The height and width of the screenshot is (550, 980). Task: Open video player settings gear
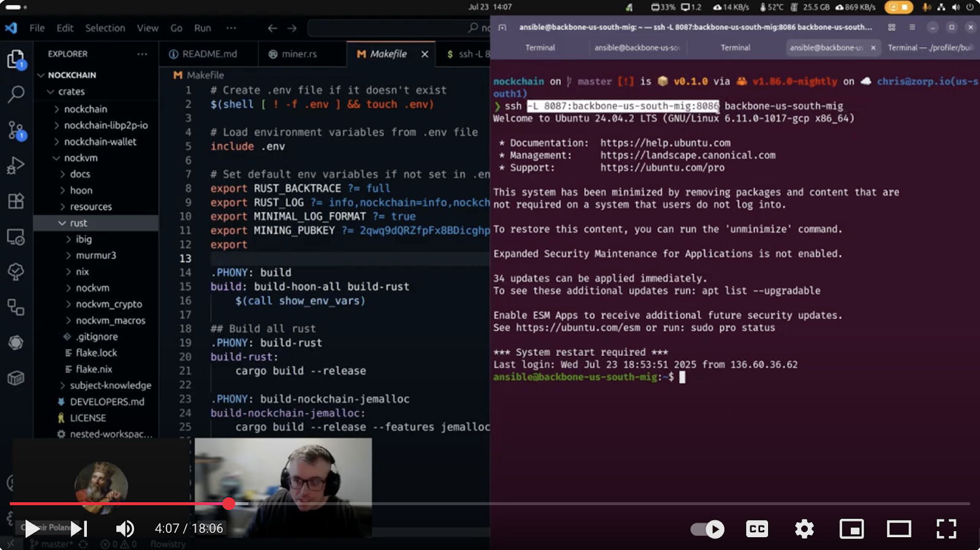click(804, 529)
